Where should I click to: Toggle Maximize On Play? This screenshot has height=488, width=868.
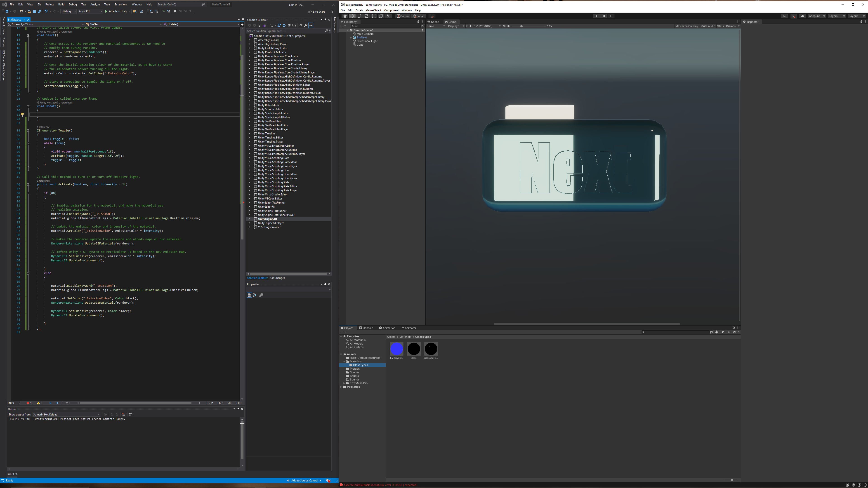point(686,26)
